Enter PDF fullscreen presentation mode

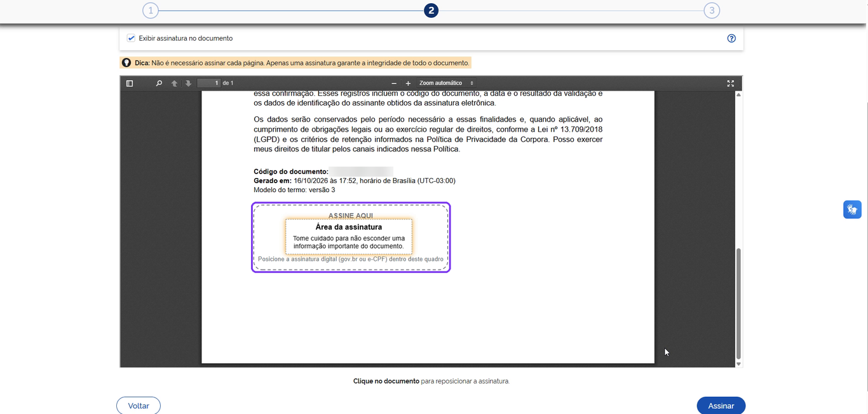tap(731, 83)
